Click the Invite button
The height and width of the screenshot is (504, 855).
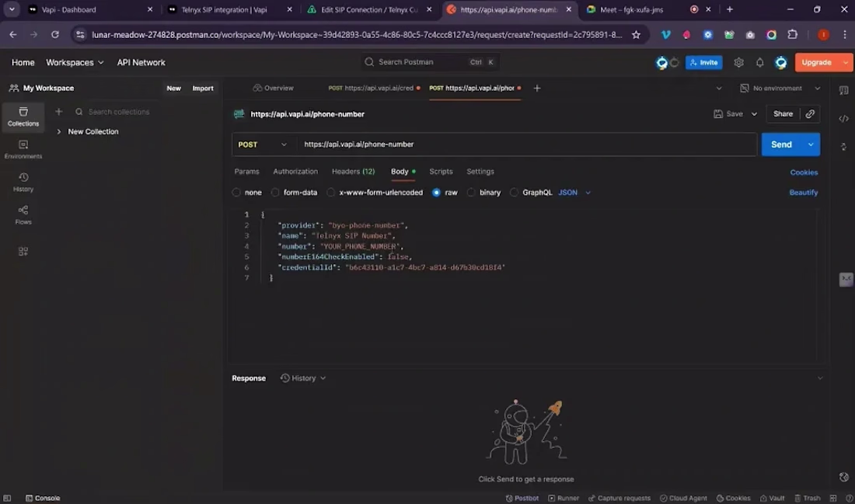703,62
